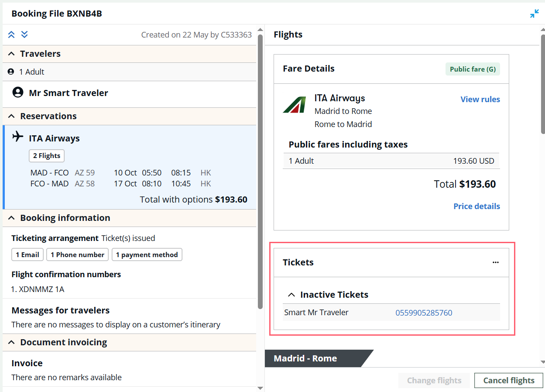Click the 2 Flights badge
Screen dimensions: 545x392
(x=47, y=156)
